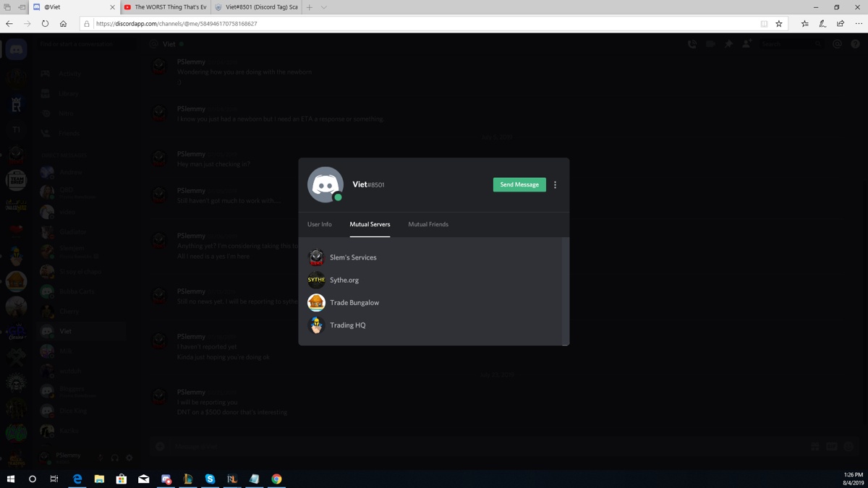This screenshot has width=868, height=488.
Task: Click the Discord Search box in the header
Action: (791, 44)
